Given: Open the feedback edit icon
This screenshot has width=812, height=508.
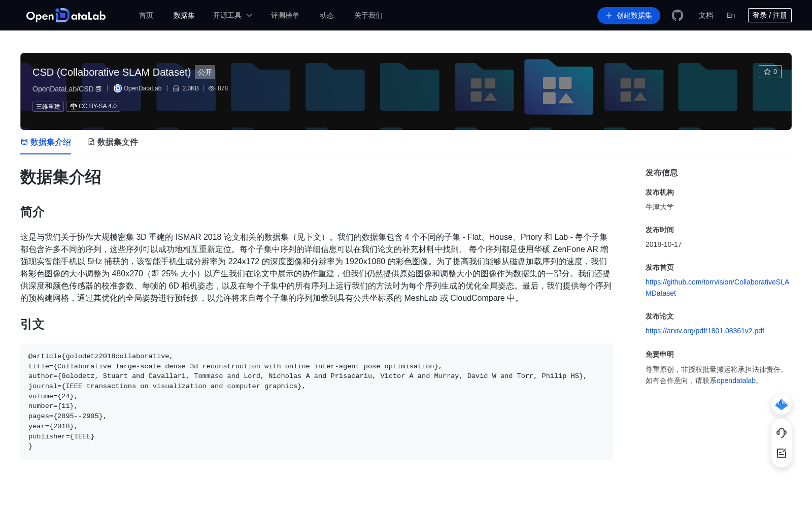Looking at the screenshot, I should point(782,453).
